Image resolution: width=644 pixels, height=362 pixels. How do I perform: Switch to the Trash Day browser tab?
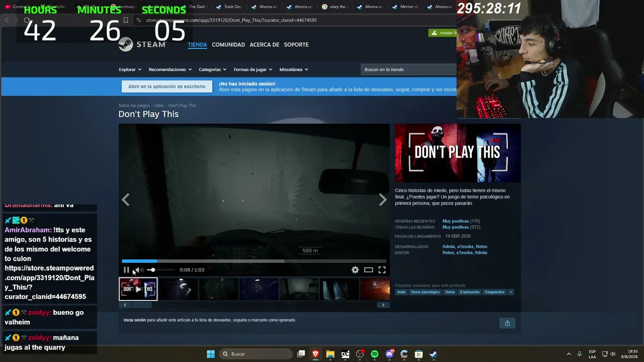[x=228, y=7]
